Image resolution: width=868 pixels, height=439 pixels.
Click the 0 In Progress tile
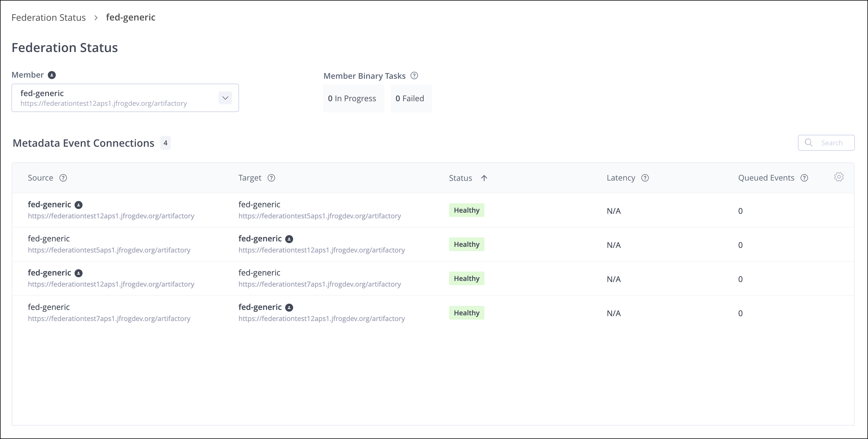coord(353,98)
